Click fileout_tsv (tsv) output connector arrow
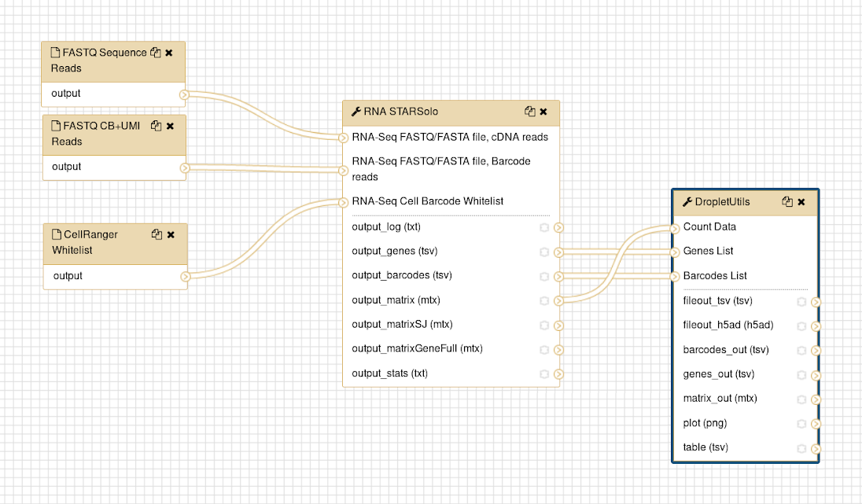Viewport: 862px width, 504px height. pos(816,302)
